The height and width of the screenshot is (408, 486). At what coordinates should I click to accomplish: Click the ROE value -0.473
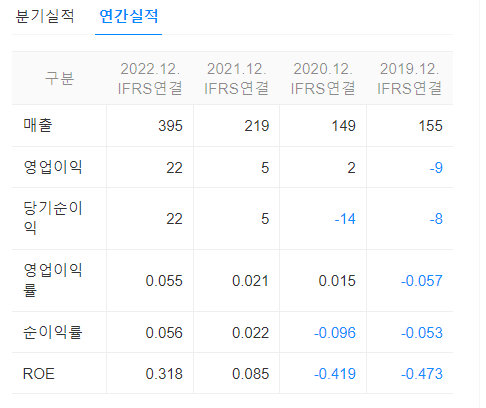point(422,374)
